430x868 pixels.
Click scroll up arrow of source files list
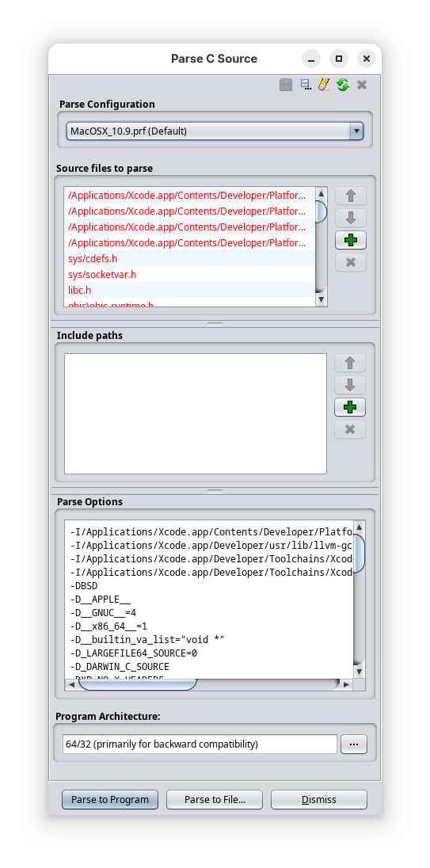coord(321,193)
